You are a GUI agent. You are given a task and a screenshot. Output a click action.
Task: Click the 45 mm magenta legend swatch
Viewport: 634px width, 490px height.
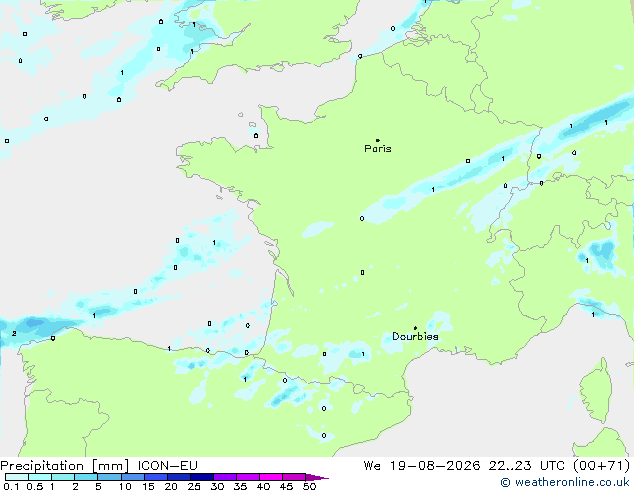click(x=294, y=477)
